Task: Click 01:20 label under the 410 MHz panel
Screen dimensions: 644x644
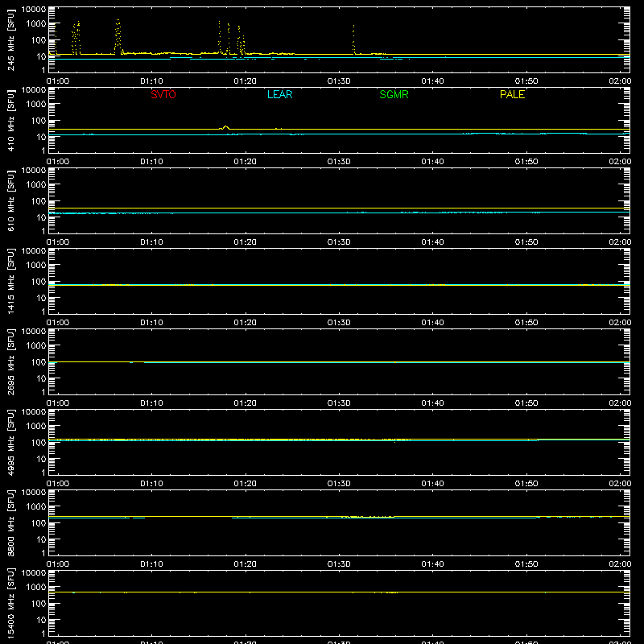Action: pos(246,162)
